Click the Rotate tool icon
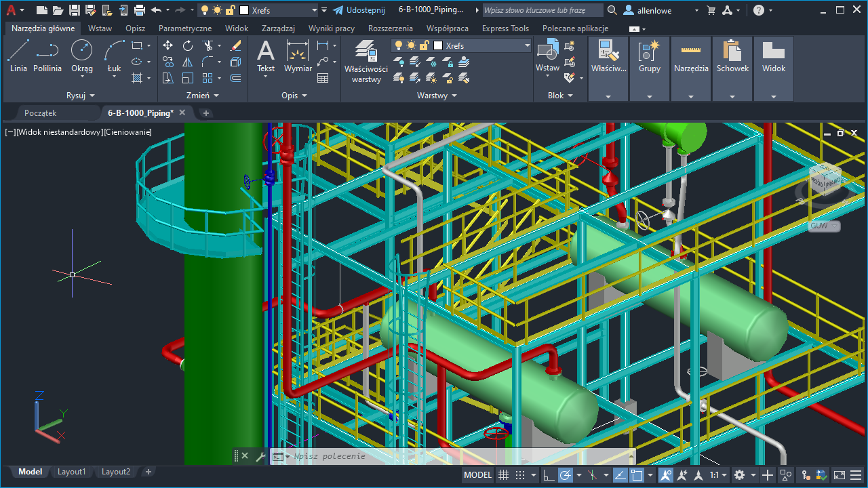Viewport: 868px width, 488px height. [x=188, y=45]
